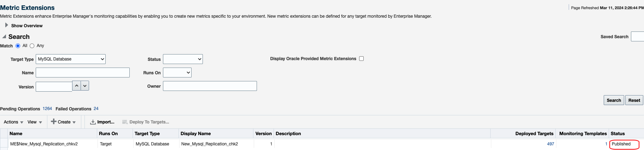Collapse the Search section triangle

tap(4, 36)
